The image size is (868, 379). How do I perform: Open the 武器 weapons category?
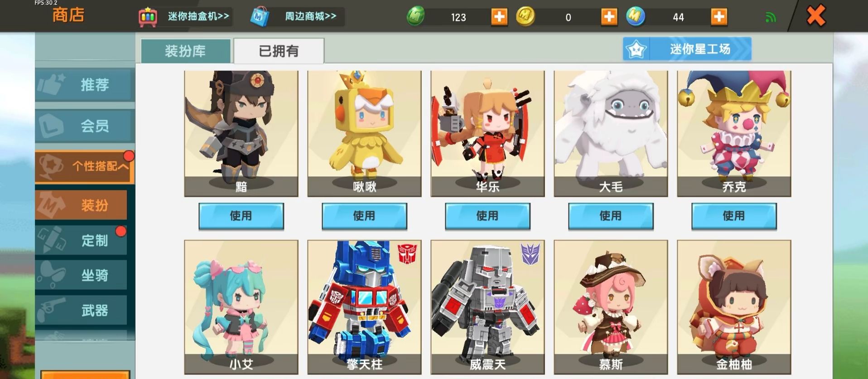pos(82,310)
